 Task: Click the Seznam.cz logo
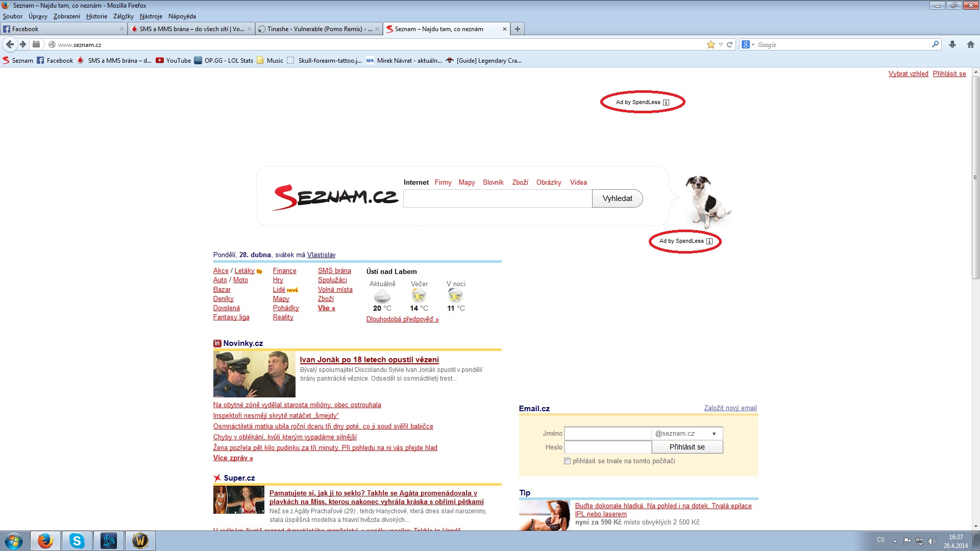[x=335, y=197]
